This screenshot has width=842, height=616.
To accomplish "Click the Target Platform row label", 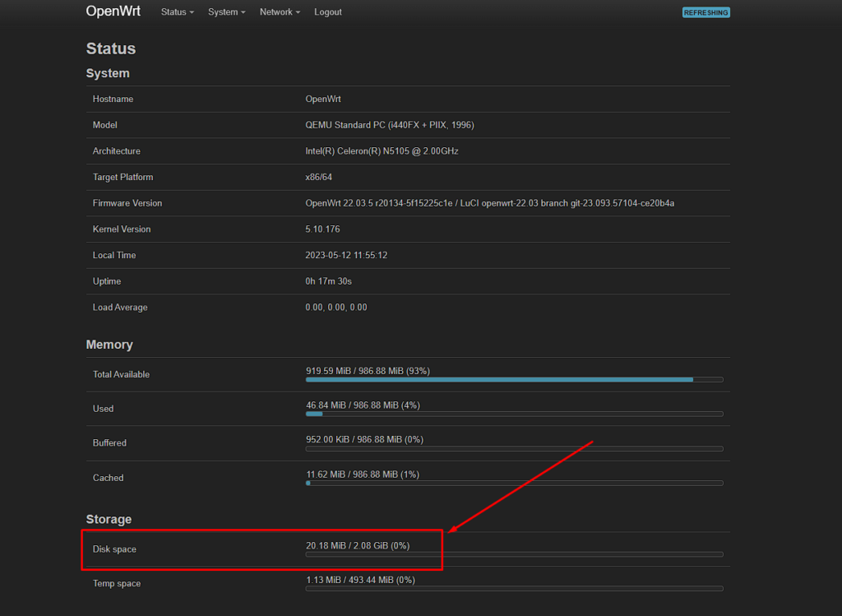I will (x=123, y=177).
